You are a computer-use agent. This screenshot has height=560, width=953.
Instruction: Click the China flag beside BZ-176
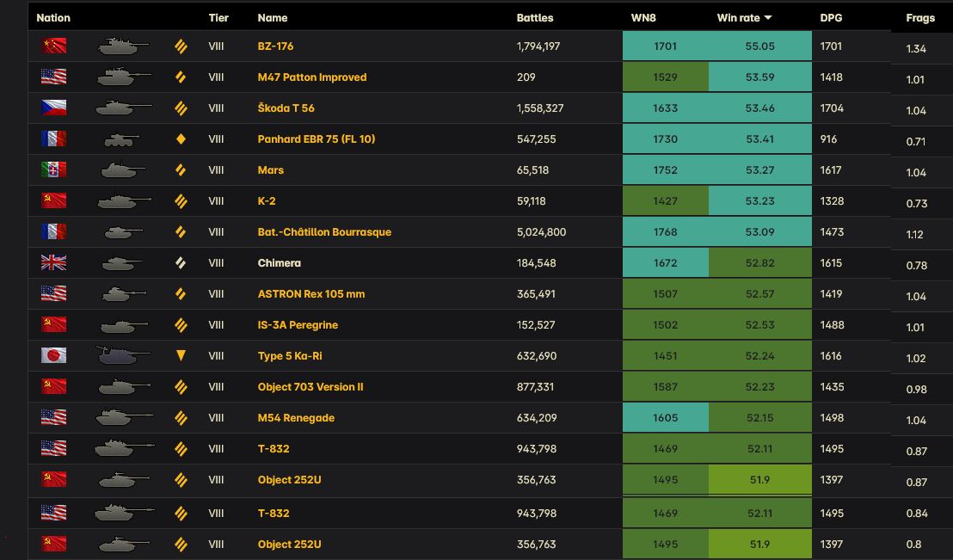[x=53, y=46]
